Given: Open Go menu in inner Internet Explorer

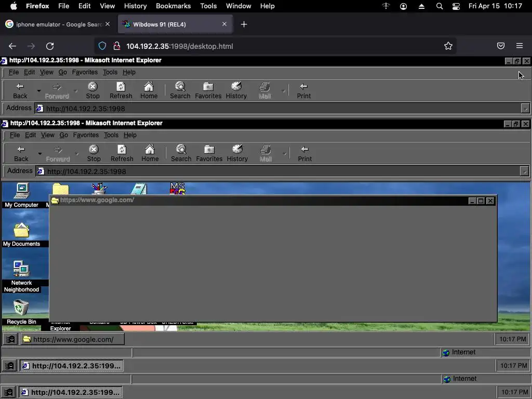Looking at the screenshot, I should click(64, 135).
